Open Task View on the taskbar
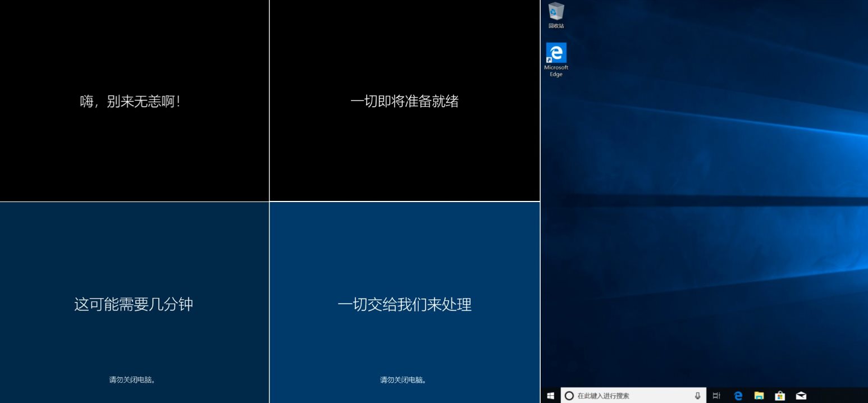Image resolution: width=868 pixels, height=403 pixels. click(716, 396)
